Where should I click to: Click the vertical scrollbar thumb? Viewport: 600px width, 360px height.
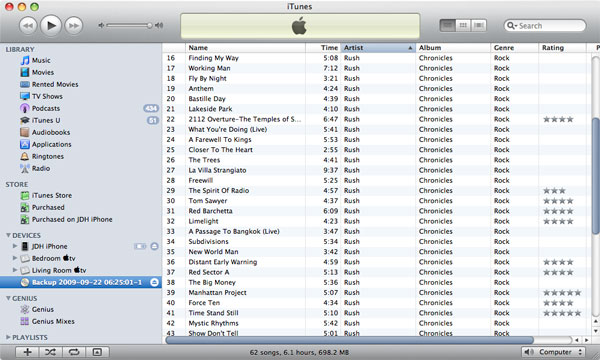595,176
